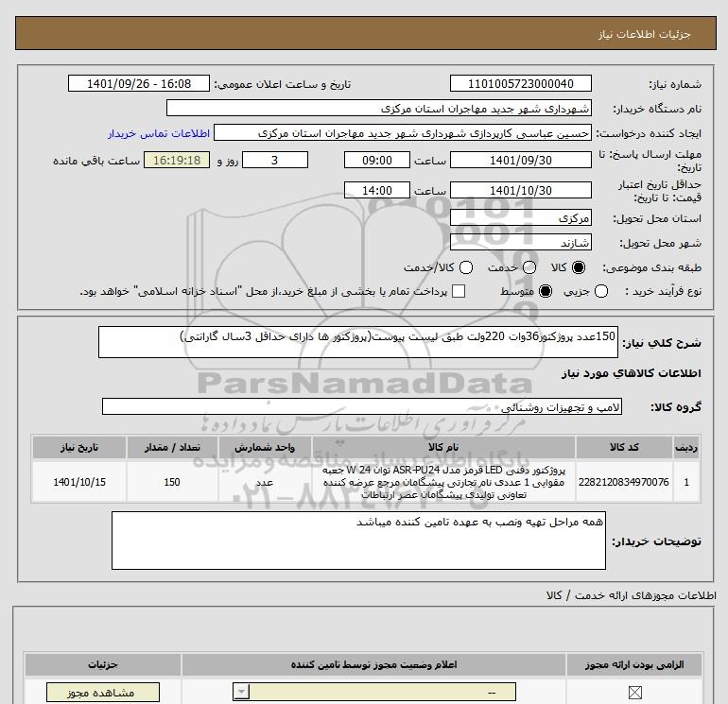The height and width of the screenshot is (704, 728).
Task: Click the need date cell 1401/10/15
Action: (78, 482)
